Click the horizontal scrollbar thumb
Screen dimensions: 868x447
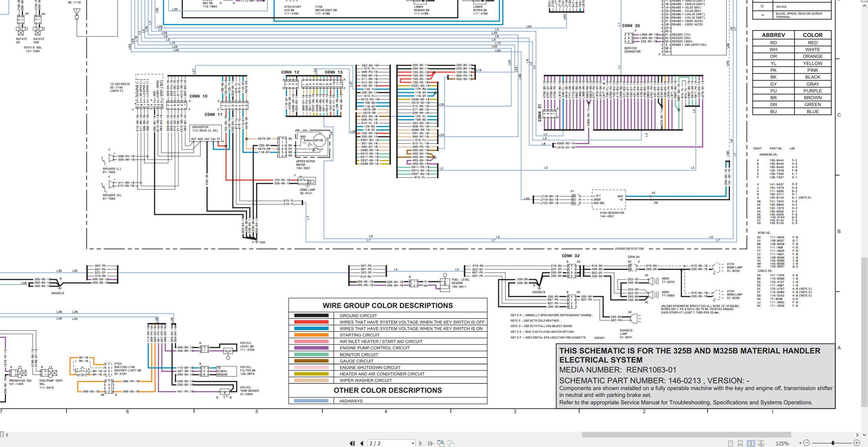[686, 435]
